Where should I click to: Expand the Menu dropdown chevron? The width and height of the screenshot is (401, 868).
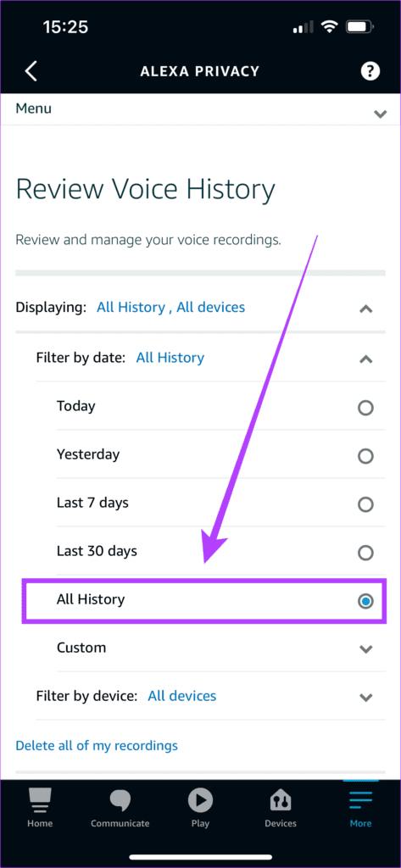(380, 114)
